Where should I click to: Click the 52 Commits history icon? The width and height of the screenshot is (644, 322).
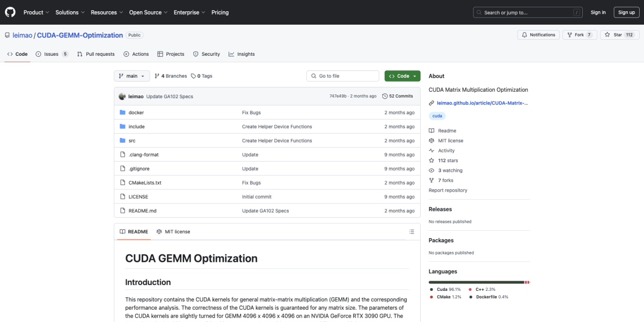point(385,96)
